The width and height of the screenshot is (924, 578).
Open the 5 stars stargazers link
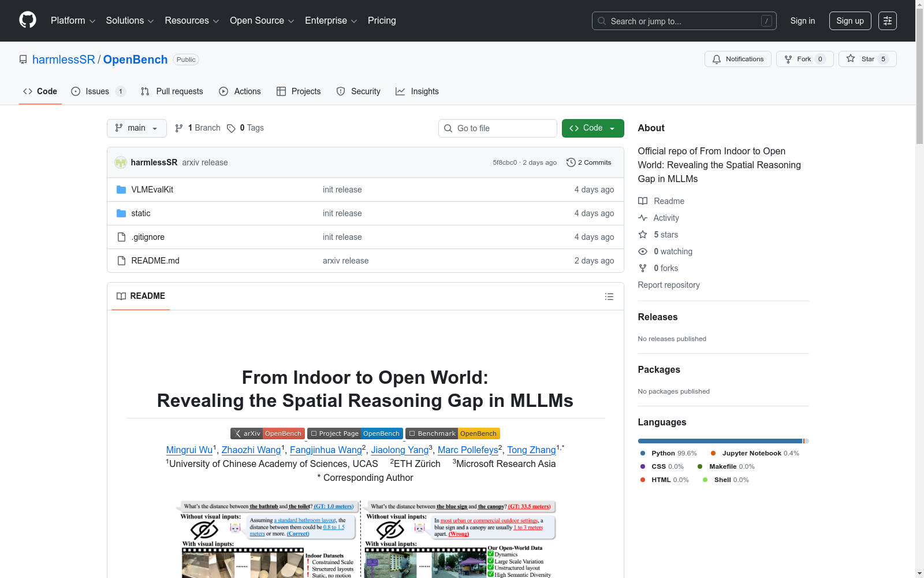[x=666, y=235]
